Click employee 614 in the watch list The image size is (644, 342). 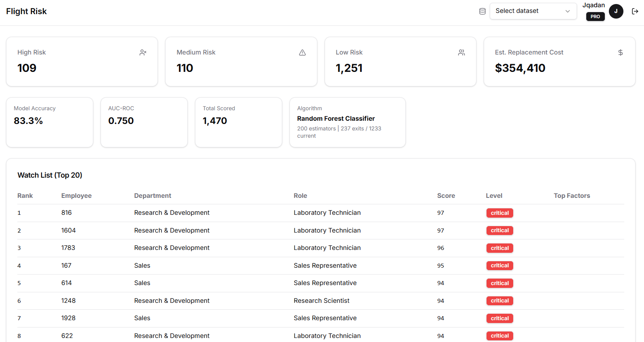click(x=67, y=283)
